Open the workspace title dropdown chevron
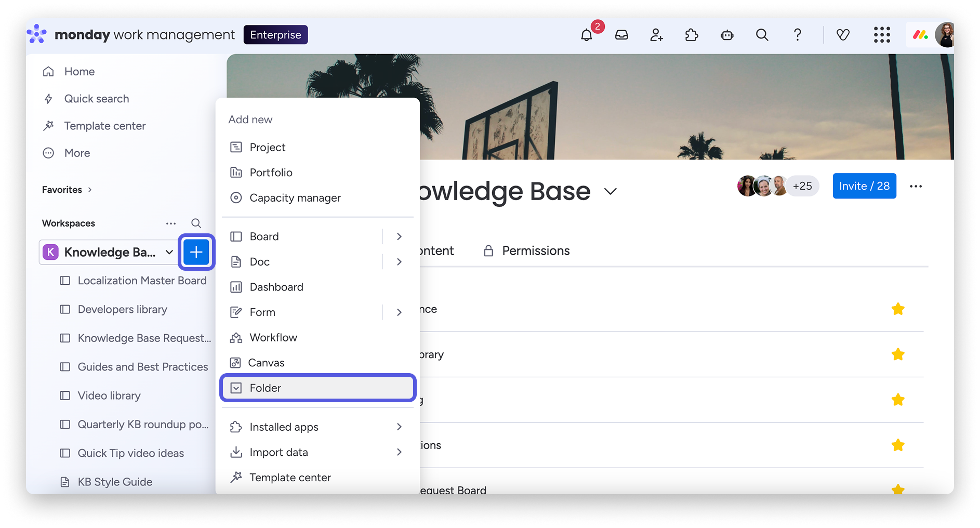 click(611, 191)
